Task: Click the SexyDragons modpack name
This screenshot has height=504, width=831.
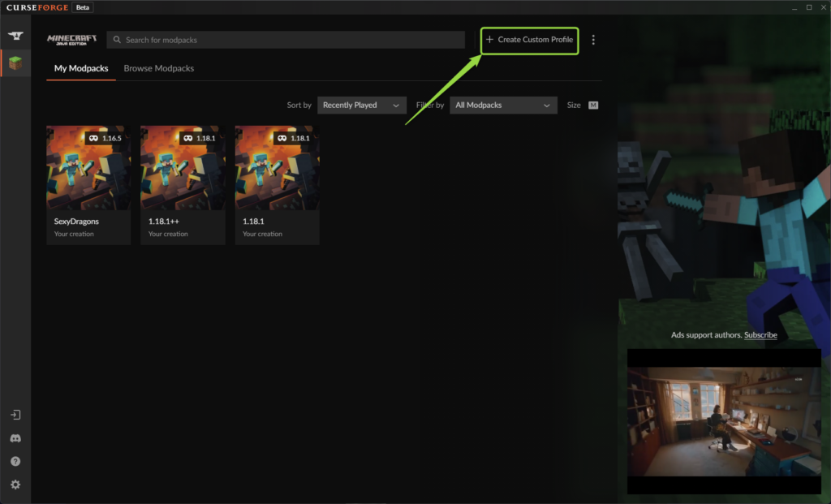Action: (x=76, y=222)
